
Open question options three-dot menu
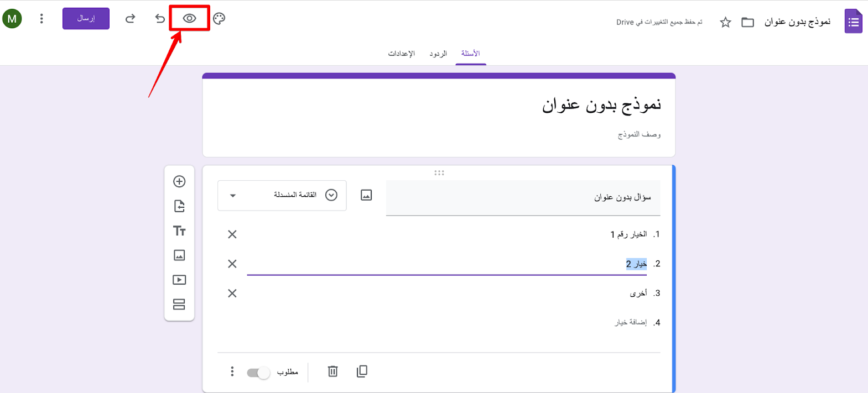coord(232,371)
